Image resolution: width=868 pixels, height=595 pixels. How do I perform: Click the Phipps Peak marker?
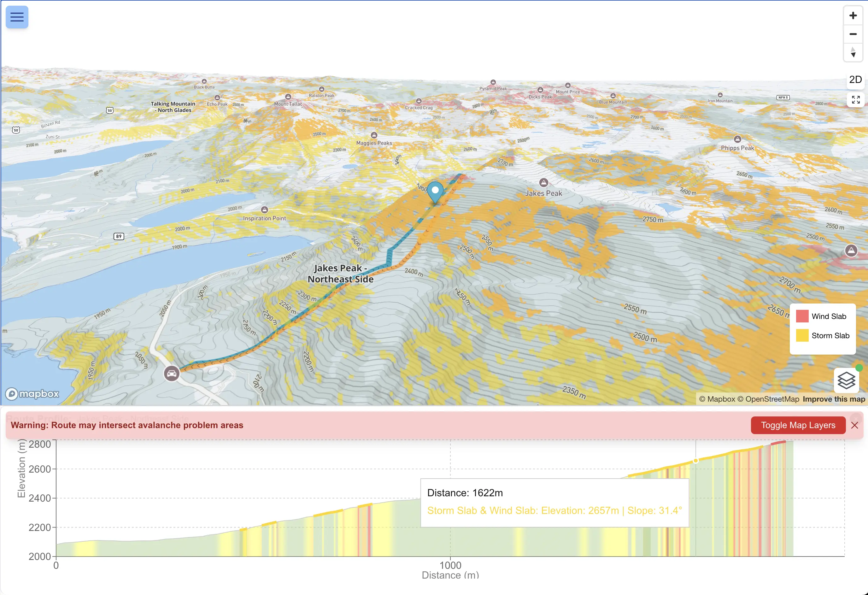click(x=737, y=139)
